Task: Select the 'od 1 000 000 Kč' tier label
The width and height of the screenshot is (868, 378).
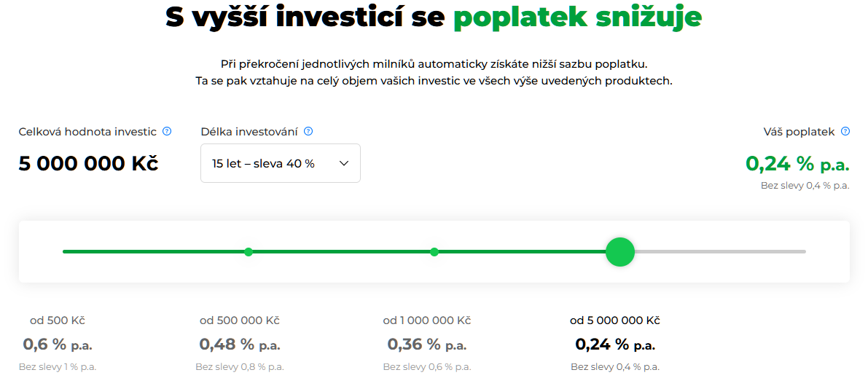Action: (426, 320)
